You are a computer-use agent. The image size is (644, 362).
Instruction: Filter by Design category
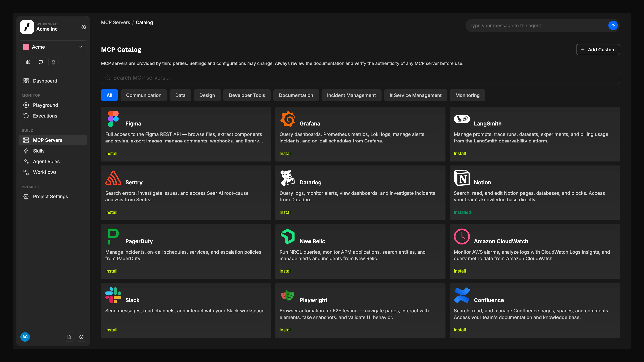(x=207, y=95)
